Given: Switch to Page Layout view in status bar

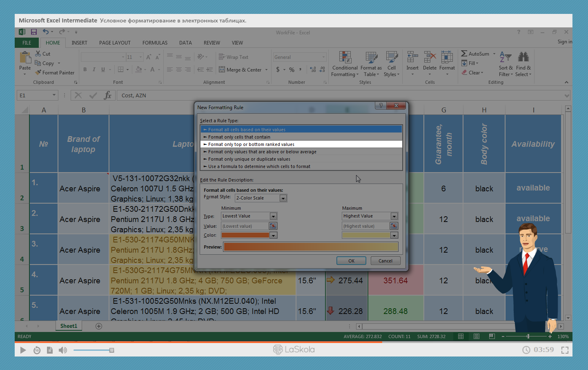Looking at the screenshot, I should [x=477, y=336].
